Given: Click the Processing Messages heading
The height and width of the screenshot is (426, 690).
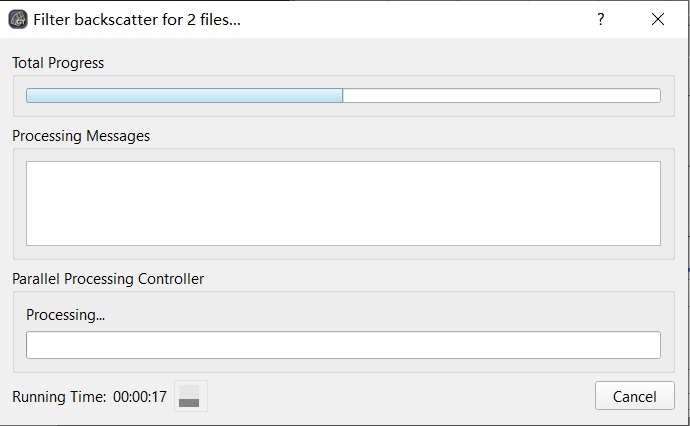Looking at the screenshot, I should point(81,136).
